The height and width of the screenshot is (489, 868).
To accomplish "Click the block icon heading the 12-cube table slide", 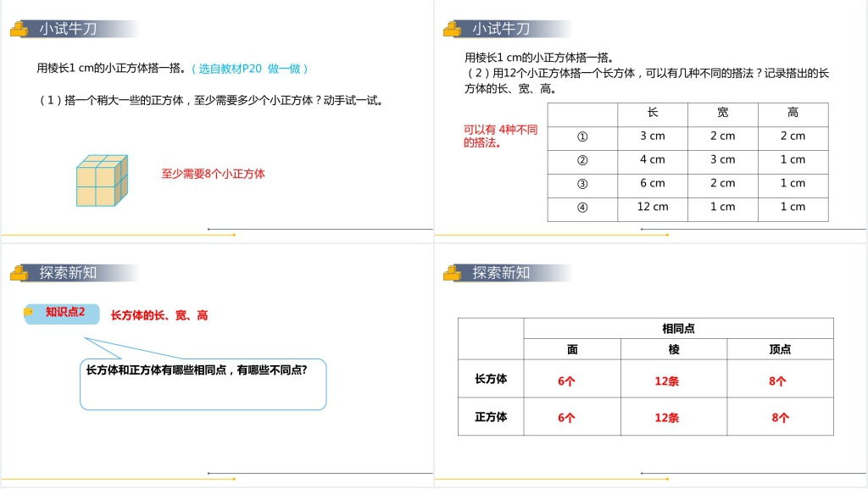I will click(x=452, y=30).
